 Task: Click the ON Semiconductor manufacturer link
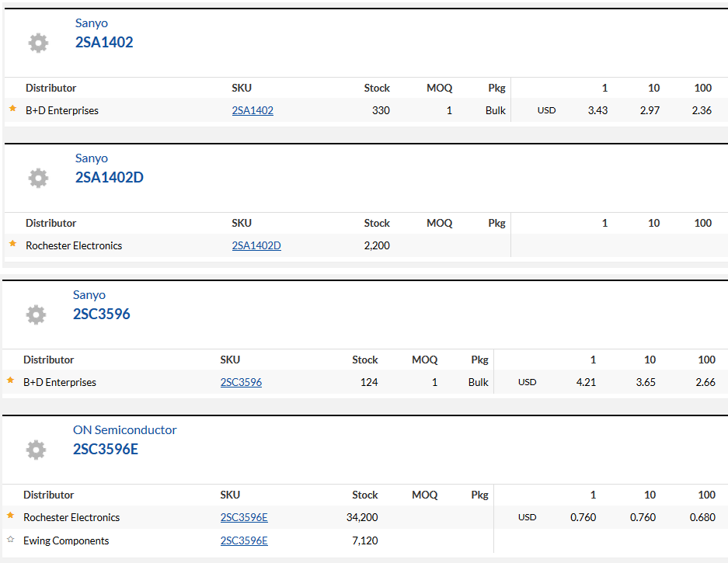click(124, 429)
